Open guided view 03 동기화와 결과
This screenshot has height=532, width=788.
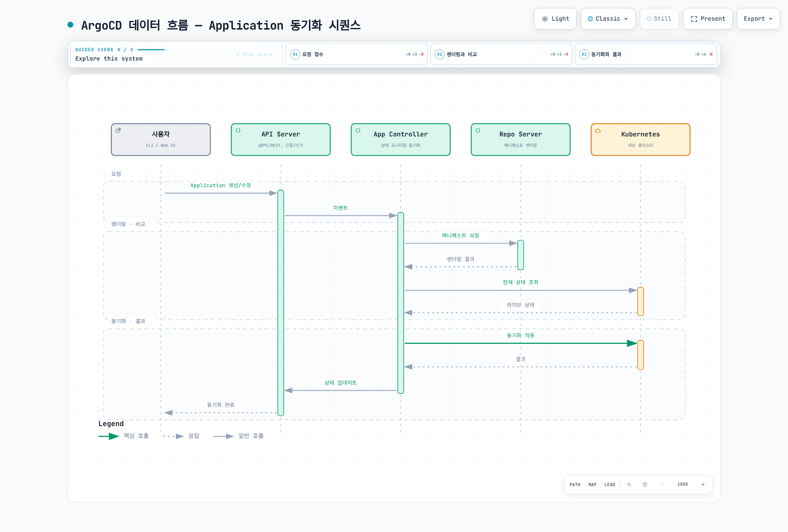[x=645, y=54]
